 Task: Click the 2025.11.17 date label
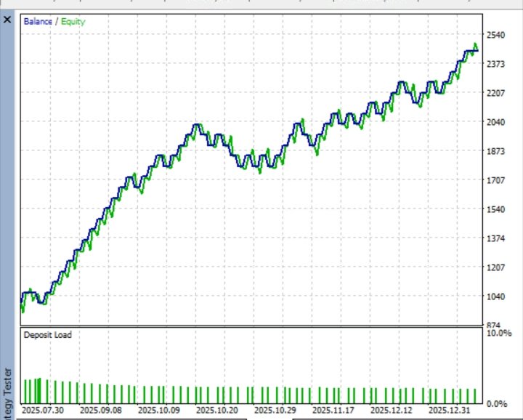click(x=333, y=410)
